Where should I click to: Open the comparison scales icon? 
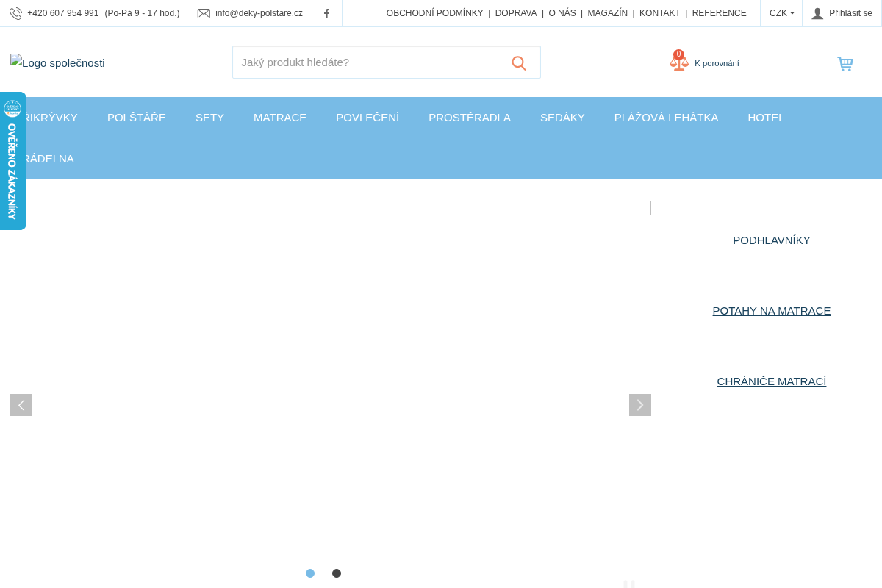tap(679, 62)
